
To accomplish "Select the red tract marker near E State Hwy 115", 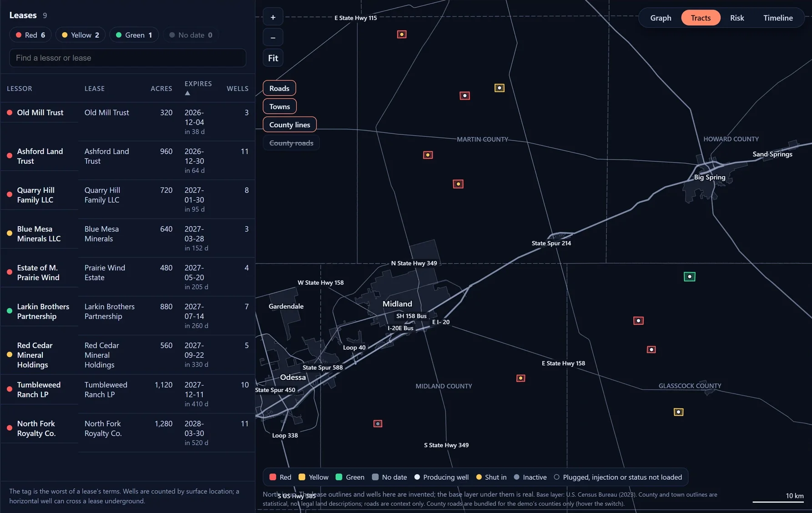I will [x=402, y=35].
